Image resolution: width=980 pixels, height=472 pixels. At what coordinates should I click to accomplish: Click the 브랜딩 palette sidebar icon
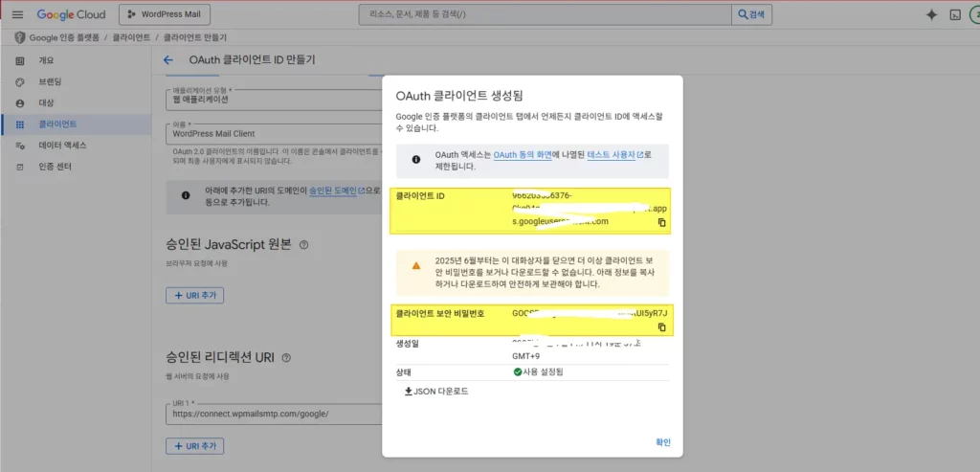(20, 82)
